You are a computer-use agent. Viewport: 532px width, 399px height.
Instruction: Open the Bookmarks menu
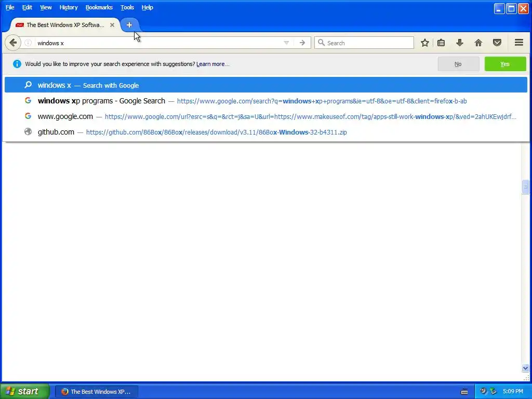click(x=99, y=7)
